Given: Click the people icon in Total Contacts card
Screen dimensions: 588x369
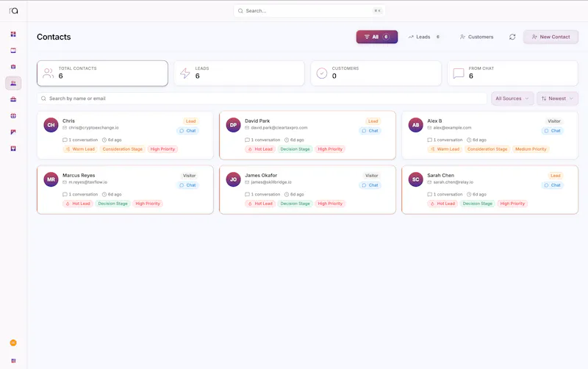Looking at the screenshot, I should [48, 73].
